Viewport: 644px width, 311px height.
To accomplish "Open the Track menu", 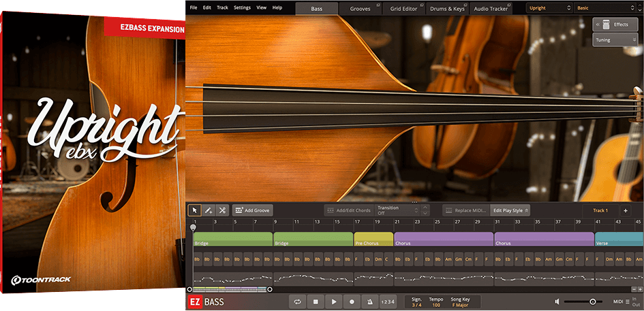I will 222,7.
